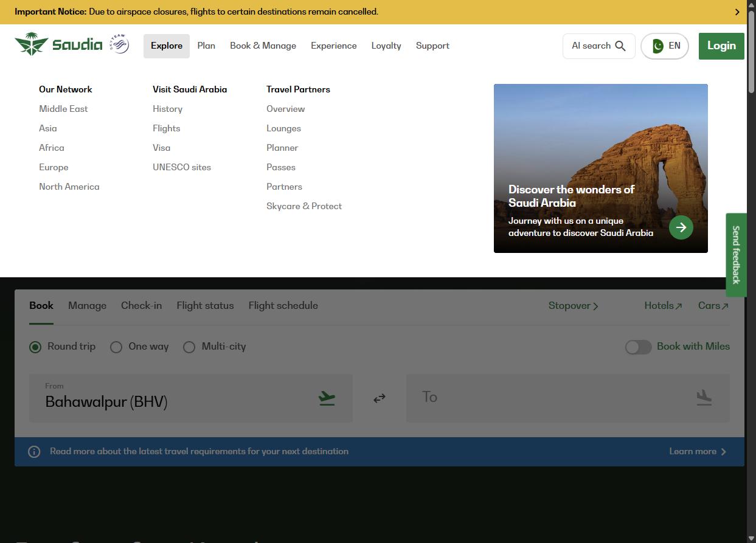
Task: Open Cars external link
Action: pos(713,306)
